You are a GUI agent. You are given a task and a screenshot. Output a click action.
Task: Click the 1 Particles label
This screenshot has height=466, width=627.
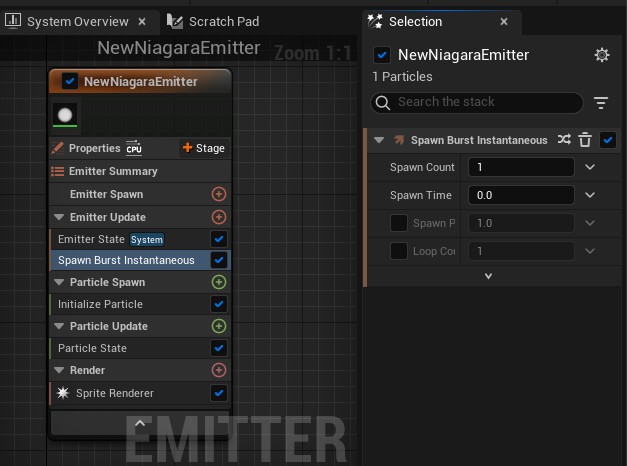pyautogui.click(x=402, y=77)
